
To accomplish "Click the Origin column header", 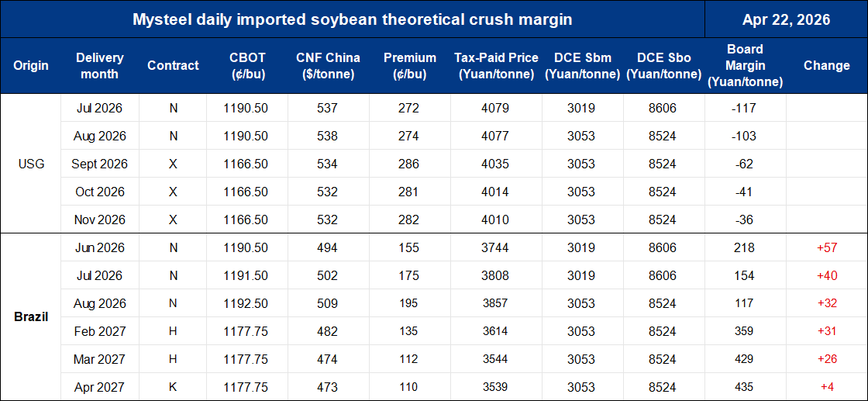I will pyautogui.click(x=31, y=66).
